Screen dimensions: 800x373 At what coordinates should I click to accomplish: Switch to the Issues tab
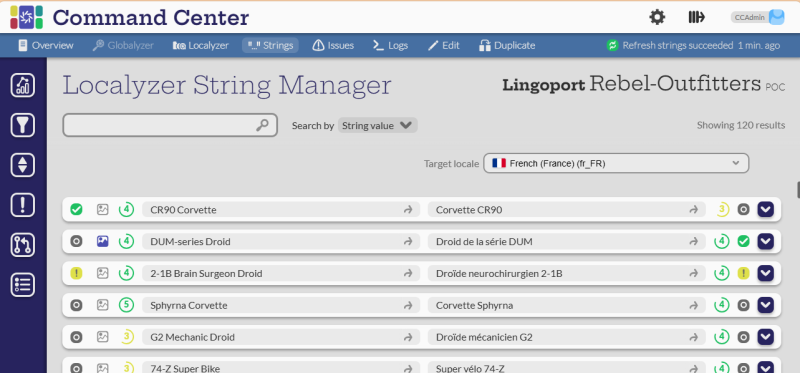click(x=333, y=45)
